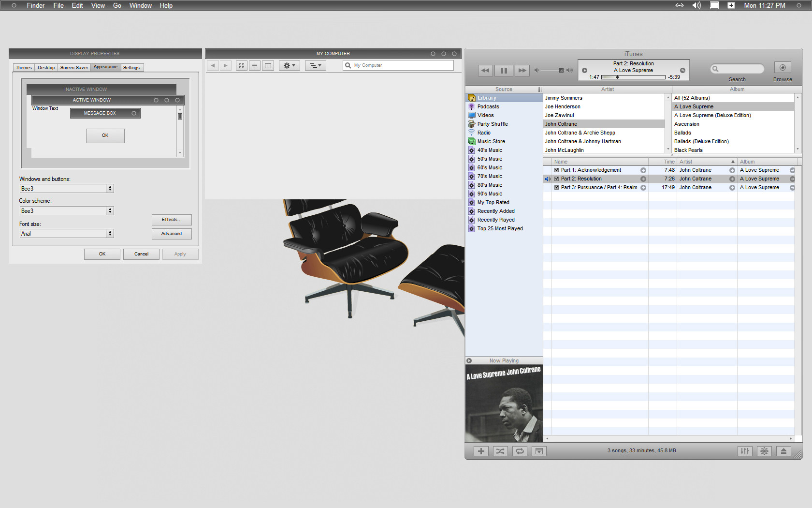
Task: Switch My Computer to list view
Action: [255, 65]
